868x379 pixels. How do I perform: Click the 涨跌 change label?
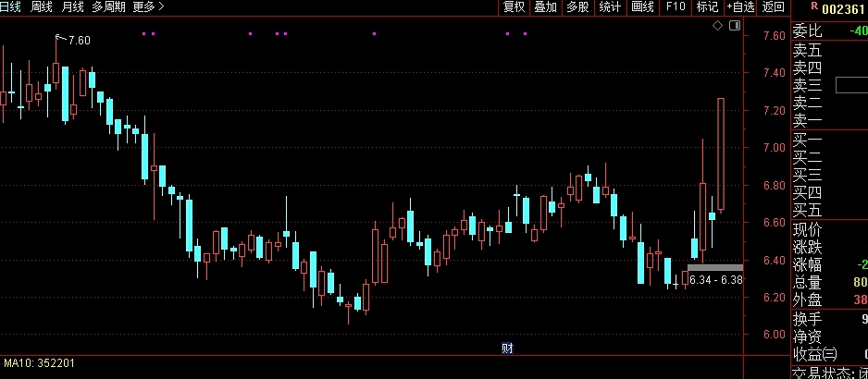tap(808, 248)
